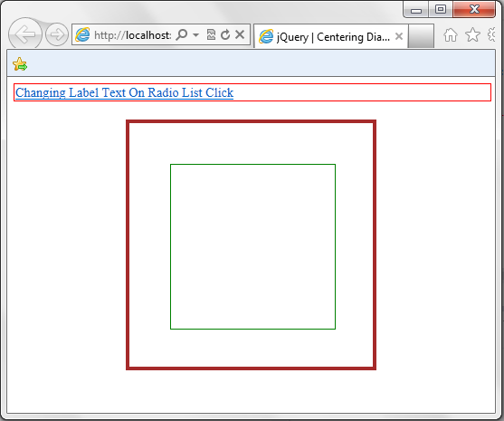Screen dimensions: 504x421
Task: Close the jQuery | Centering Dia... tab
Action: point(399,36)
